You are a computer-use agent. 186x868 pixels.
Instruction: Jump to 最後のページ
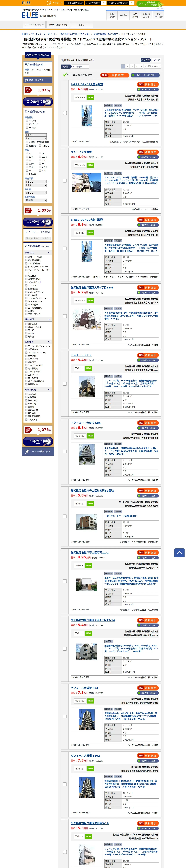152,66
